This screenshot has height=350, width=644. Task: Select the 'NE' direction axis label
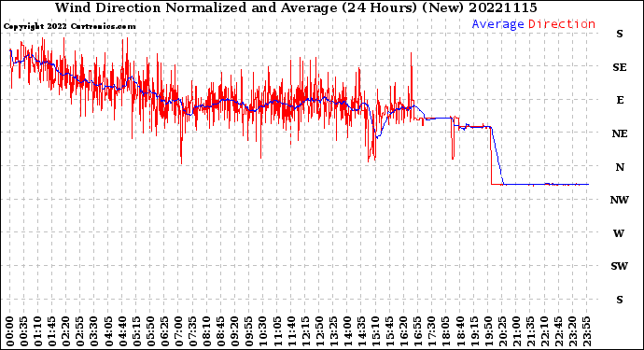(620, 133)
